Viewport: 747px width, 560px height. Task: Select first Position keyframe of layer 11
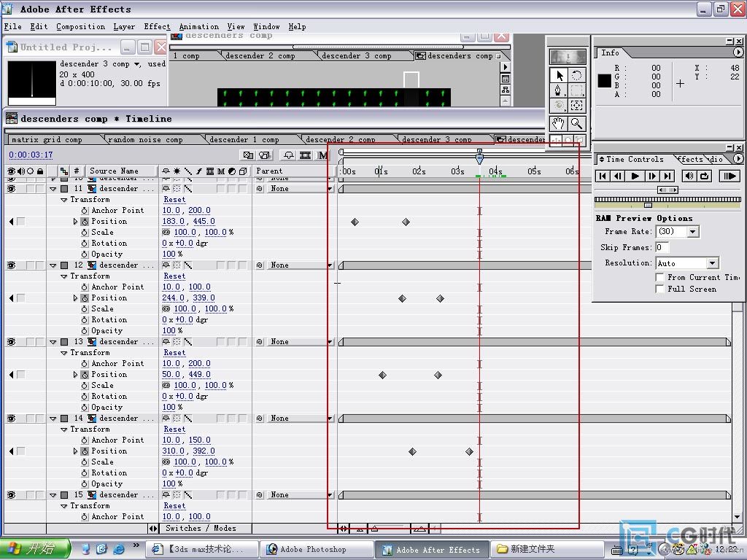[x=355, y=222]
